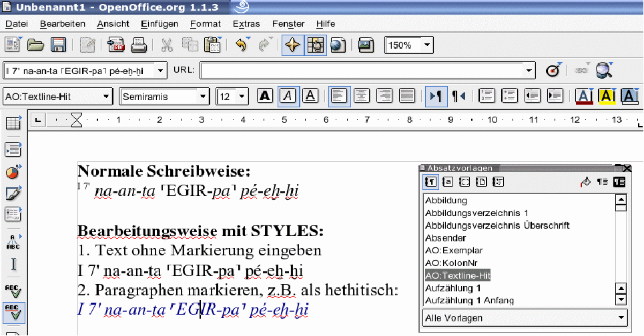The width and height of the screenshot is (644, 336).
Task: Toggle italic formatting
Action: [288, 96]
